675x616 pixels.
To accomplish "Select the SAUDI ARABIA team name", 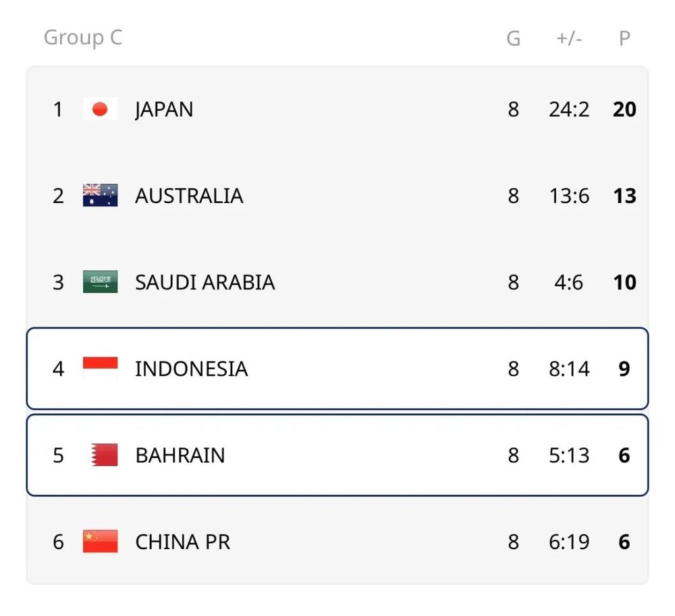I will tap(205, 282).
